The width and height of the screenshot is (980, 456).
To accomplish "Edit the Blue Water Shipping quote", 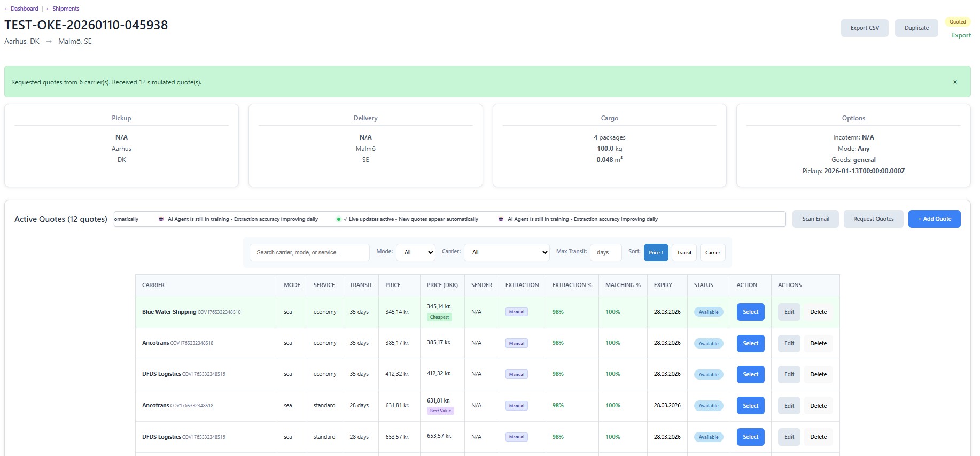I will [x=789, y=312].
